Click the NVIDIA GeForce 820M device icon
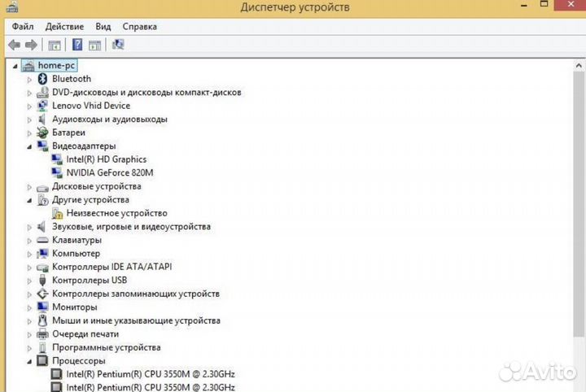586x392 pixels. tap(57, 173)
